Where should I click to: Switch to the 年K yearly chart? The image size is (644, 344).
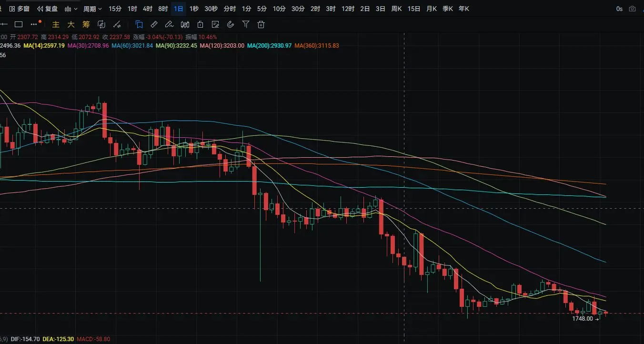(463, 9)
